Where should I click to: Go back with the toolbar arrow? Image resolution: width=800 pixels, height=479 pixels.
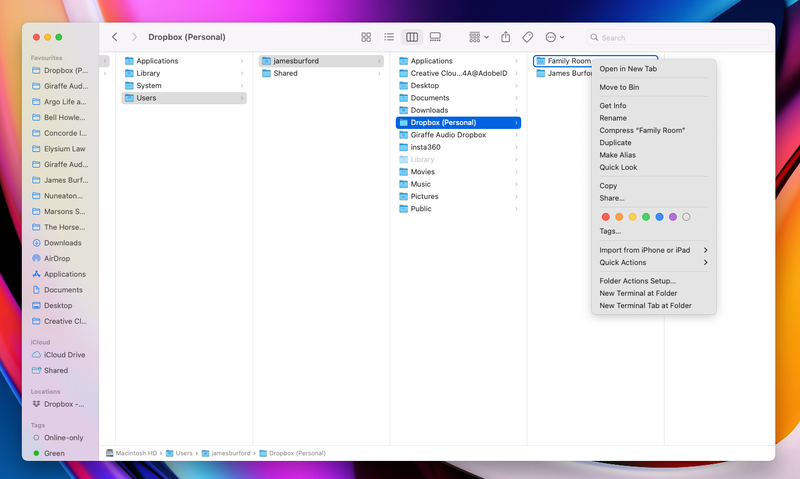[x=115, y=37]
